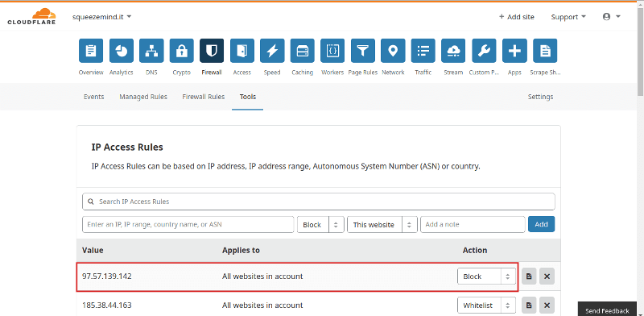The image size is (644, 316).
Task: Click the Action column header
Action: (x=475, y=250)
